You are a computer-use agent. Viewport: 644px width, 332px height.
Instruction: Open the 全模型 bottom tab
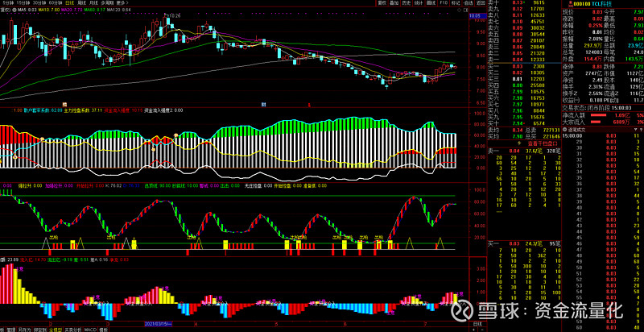(x=56, y=329)
